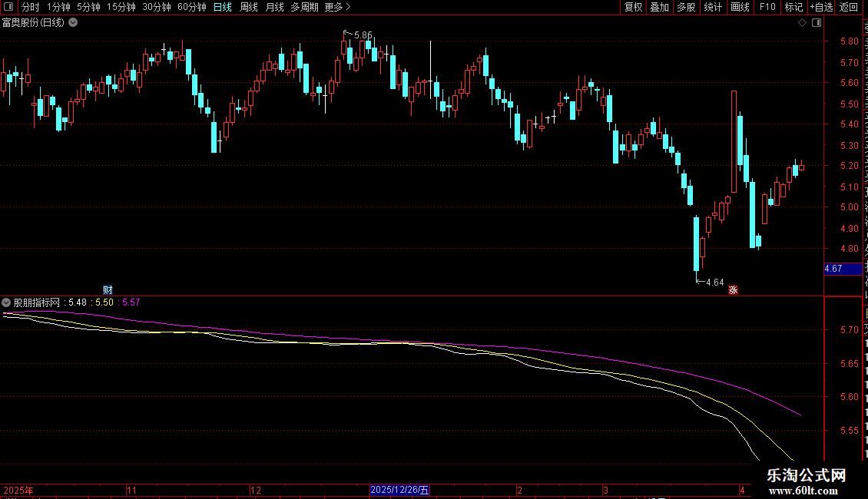
Task: Click the 富奥股份(日线) stock title
Action: (33, 23)
